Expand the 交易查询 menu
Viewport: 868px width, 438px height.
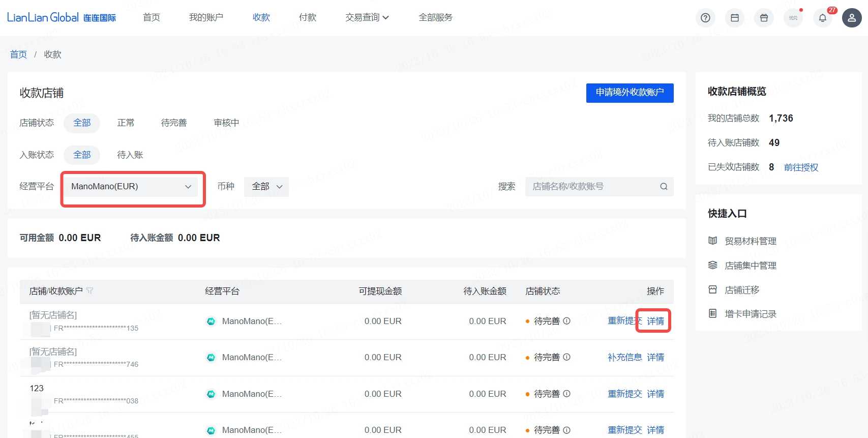pyautogui.click(x=367, y=17)
